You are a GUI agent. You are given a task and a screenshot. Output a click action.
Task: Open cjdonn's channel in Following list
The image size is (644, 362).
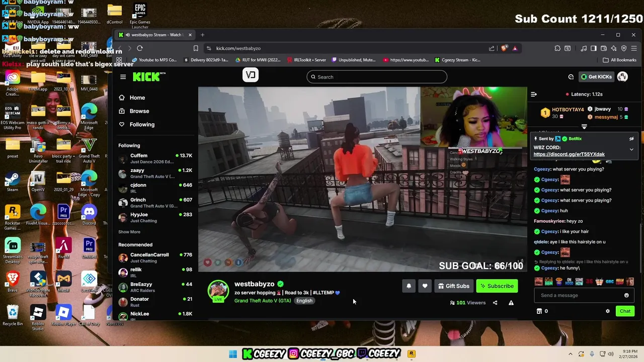[155, 188]
